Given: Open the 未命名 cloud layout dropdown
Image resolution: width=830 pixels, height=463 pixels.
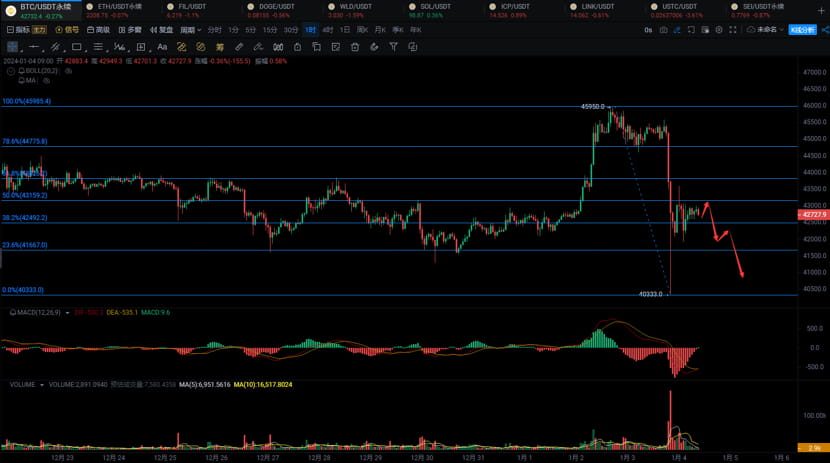Looking at the screenshot, I should pyautogui.click(x=765, y=30).
